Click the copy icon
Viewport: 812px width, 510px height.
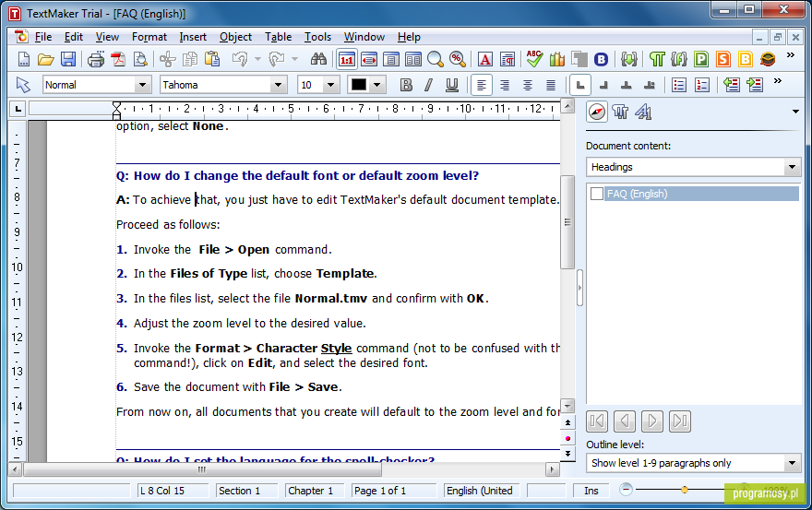(x=190, y=59)
